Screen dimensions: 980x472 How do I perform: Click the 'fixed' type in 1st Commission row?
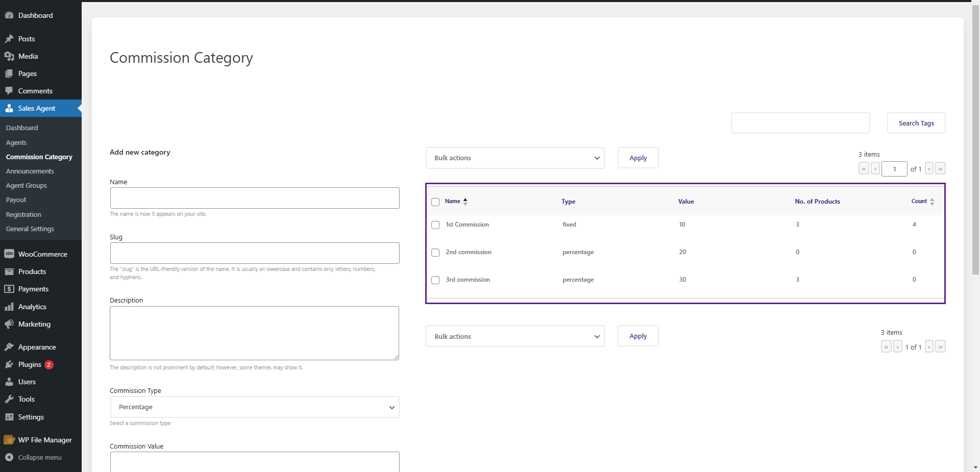coord(569,225)
